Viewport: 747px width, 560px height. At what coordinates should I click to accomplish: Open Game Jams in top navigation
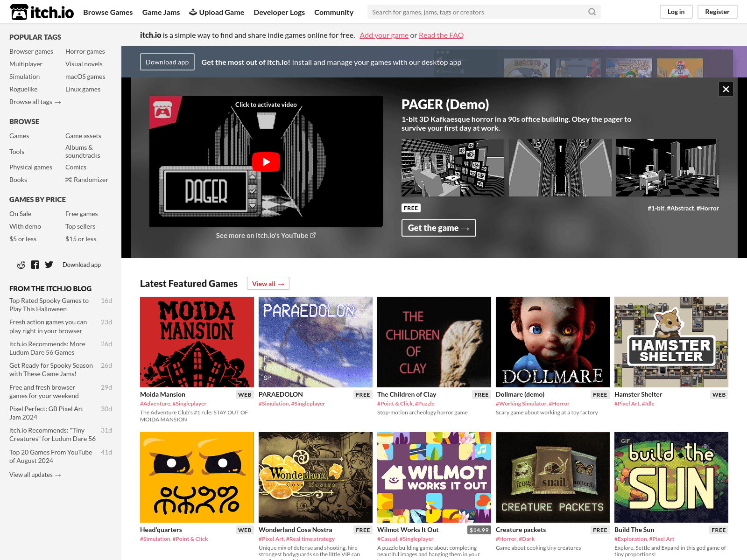(x=161, y=12)
